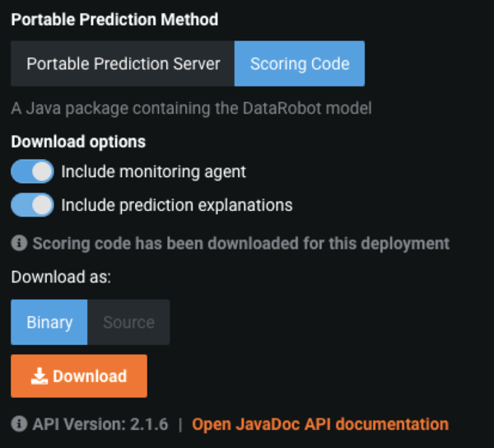The image size is (494, 448).
Task: Select the Scoring Code tab
Action: pyautogui.click(x=300, y=64)
